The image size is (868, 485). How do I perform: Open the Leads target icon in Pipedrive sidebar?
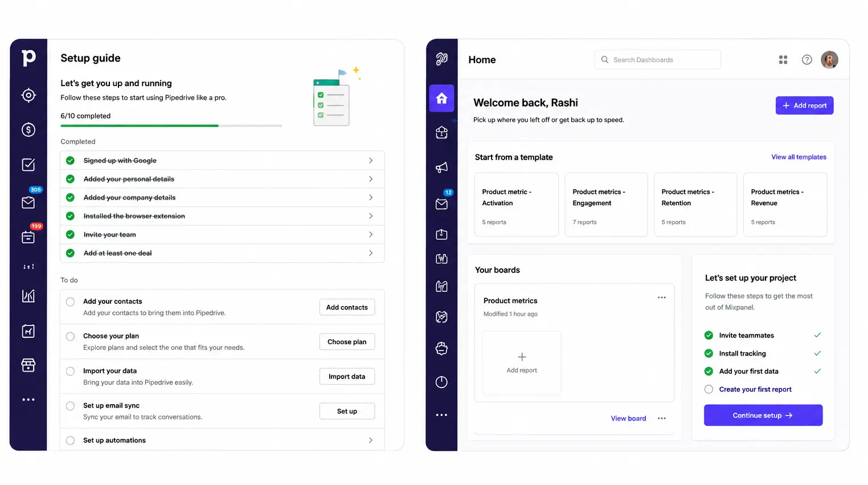click(x=28, y=95)
